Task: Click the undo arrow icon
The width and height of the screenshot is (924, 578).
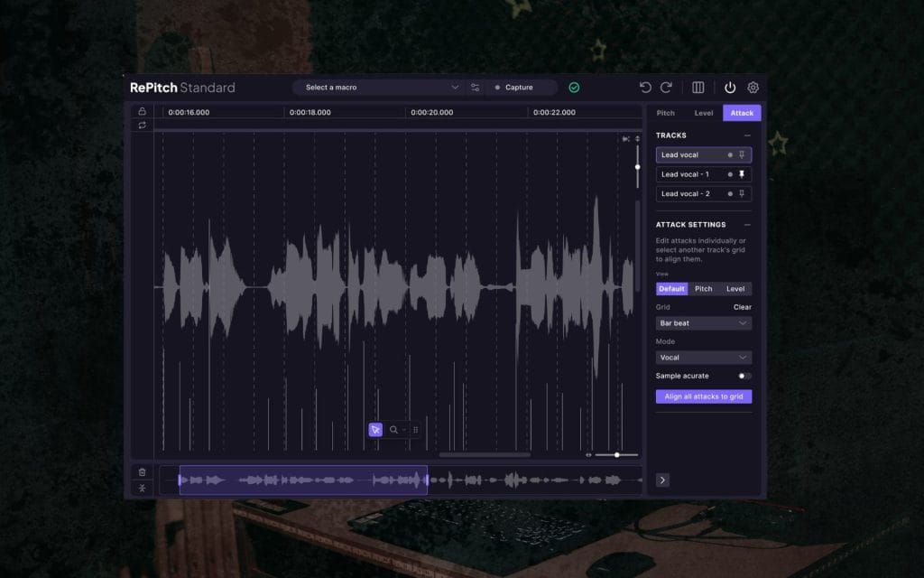Action: click(x=645, y=88)
